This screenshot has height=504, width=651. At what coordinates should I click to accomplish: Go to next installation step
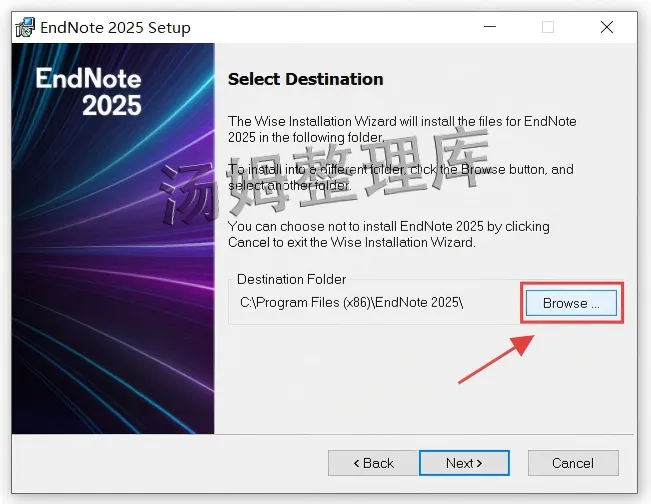coord(464,463)
